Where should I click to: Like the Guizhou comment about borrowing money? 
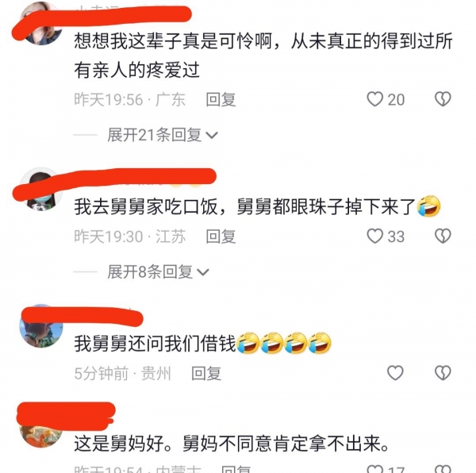[395, 372]
